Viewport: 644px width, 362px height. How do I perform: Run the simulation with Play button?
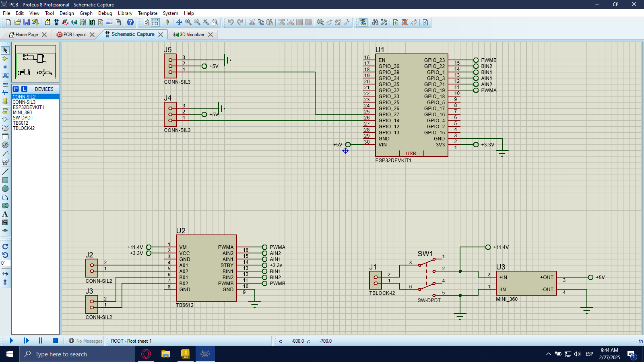point(11,341)
